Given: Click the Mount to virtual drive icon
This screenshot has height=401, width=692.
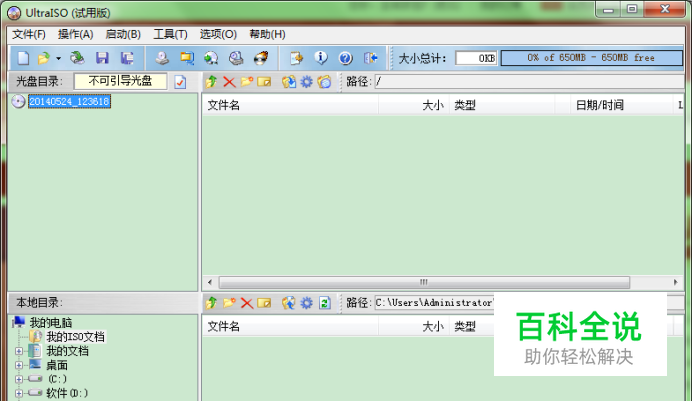Looking at the screenshot, I should coord(236,58).
